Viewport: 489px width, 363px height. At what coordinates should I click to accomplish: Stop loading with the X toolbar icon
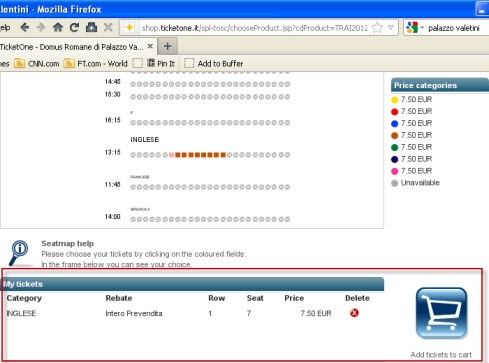[x=108, y=27]
